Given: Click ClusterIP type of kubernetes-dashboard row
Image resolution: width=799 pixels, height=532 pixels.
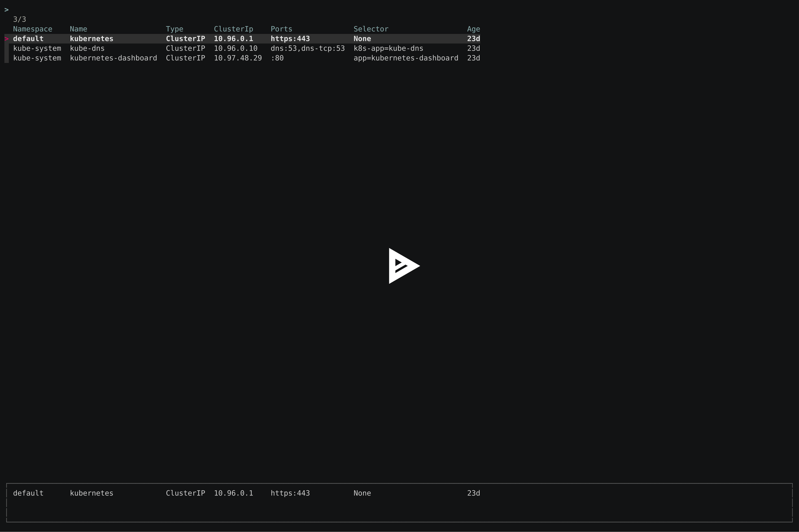Looking at the screenshot, I should 185,58.
